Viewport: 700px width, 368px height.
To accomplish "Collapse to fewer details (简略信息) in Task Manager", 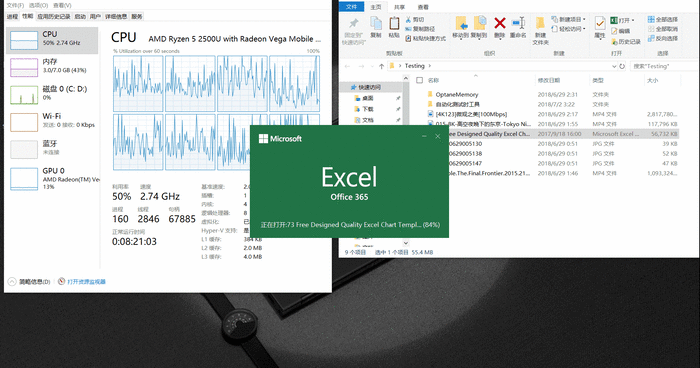I will tap(29, 282).
